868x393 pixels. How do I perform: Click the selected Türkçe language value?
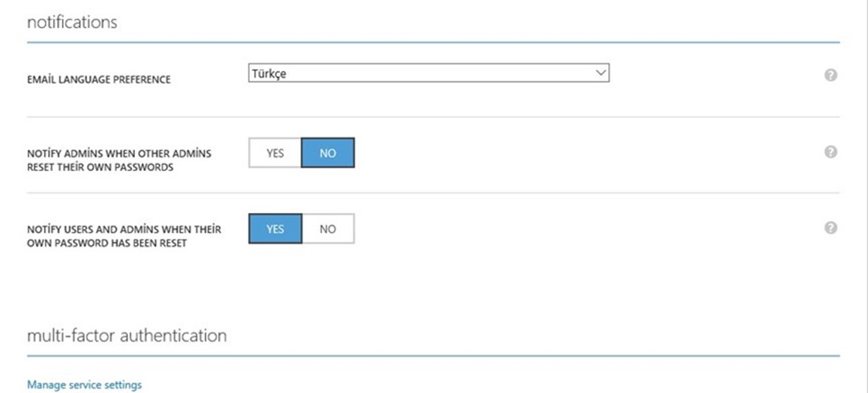click(x=269, y=73)
